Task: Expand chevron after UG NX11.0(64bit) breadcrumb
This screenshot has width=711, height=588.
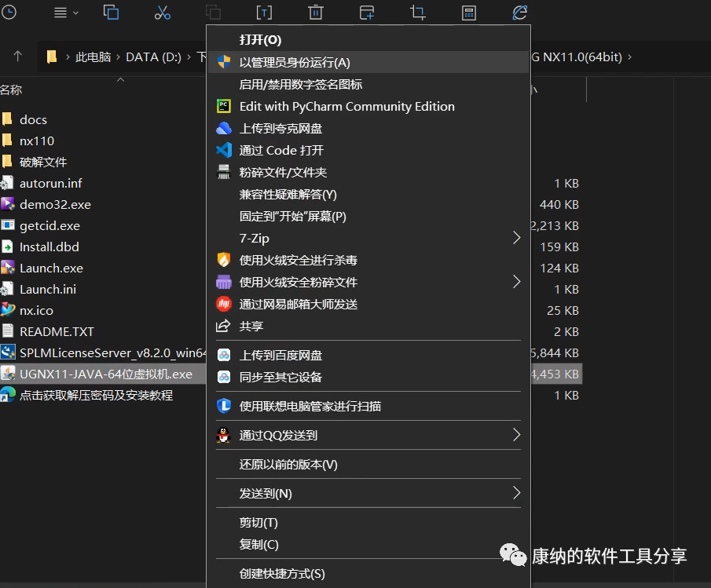Action: [629, 57]
